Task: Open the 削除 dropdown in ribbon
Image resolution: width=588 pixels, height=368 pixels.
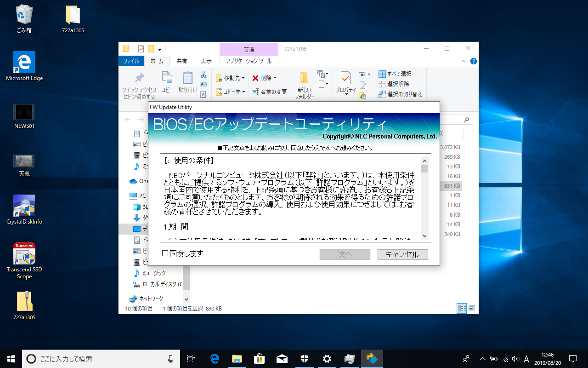Action: coord(264,78)
